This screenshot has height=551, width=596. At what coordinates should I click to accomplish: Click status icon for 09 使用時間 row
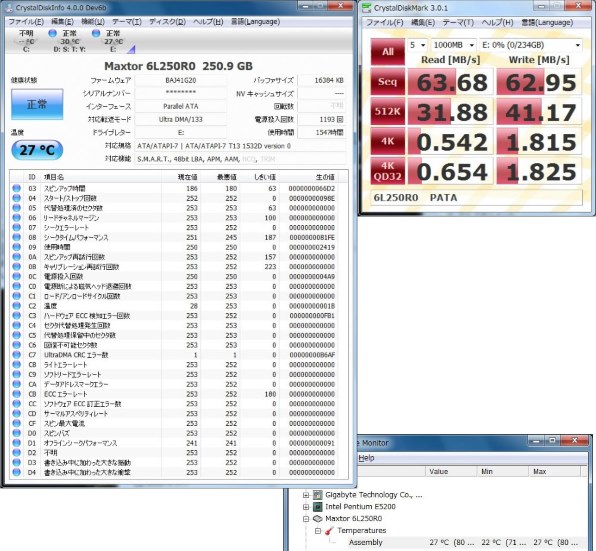[x=16, y=247]
